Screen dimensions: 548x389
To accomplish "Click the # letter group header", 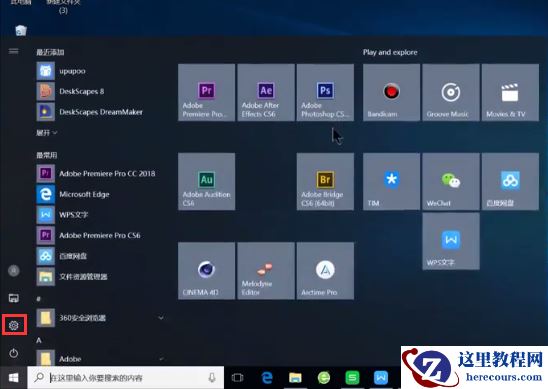I will [x=38, y=299].
